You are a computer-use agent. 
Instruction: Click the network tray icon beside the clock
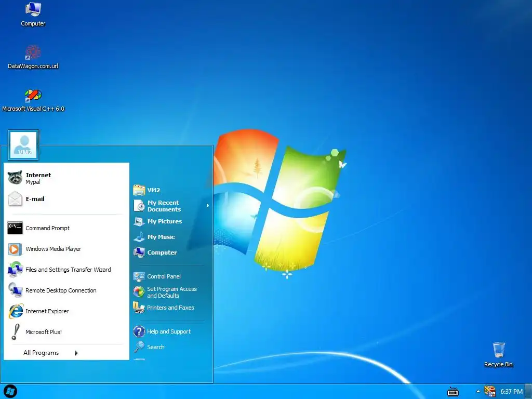[490, 392]
